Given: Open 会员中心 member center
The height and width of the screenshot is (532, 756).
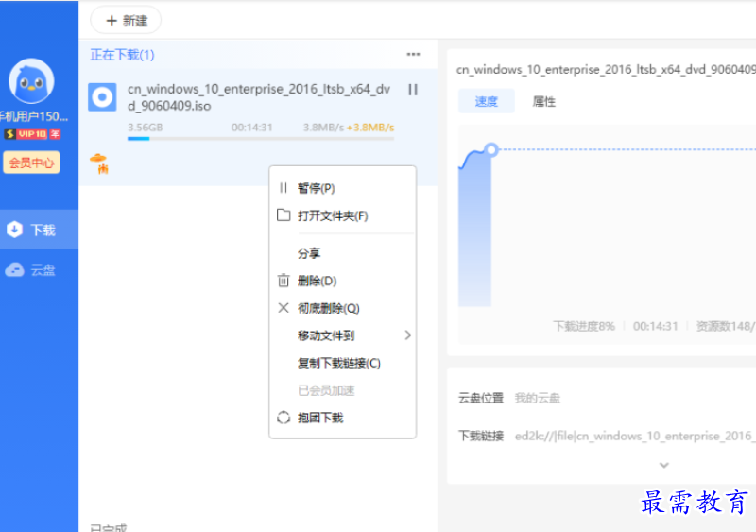Looking at the screenshot, I should click(x=31, y=163).
